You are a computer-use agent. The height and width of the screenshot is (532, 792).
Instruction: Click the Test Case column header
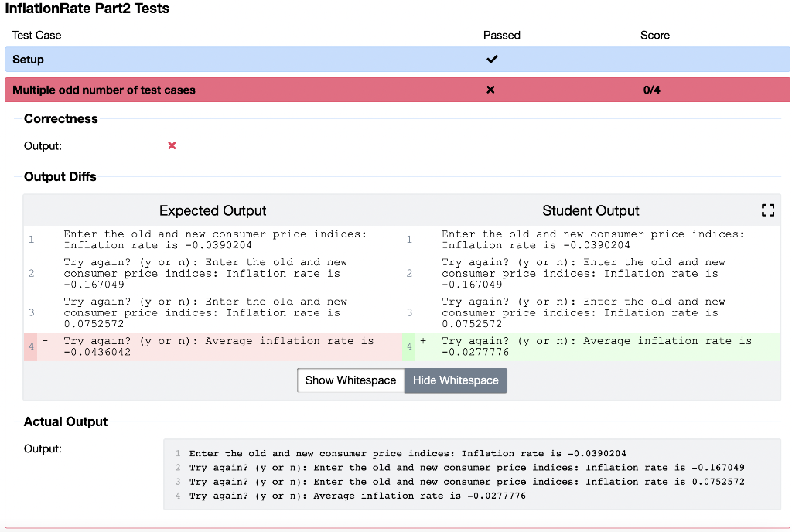point(36,35)
